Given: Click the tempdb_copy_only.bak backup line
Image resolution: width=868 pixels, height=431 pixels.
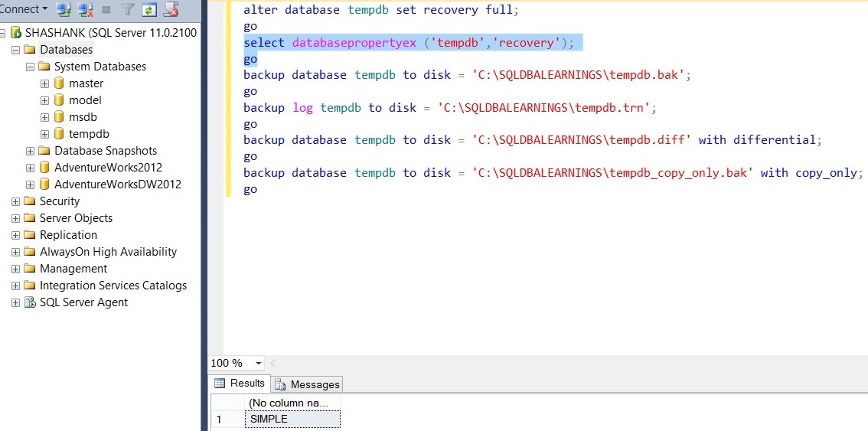Looking at the screenshot, I should tap(553, 173).
